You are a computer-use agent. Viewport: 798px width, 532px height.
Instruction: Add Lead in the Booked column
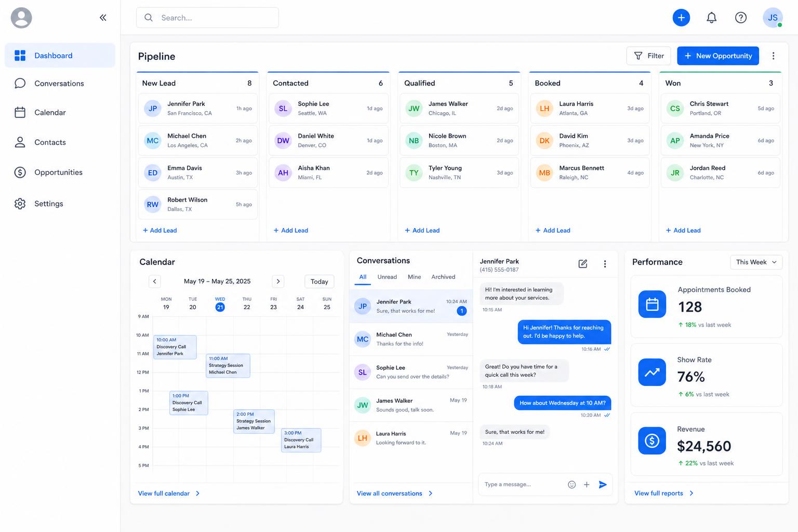pos(552,231)
